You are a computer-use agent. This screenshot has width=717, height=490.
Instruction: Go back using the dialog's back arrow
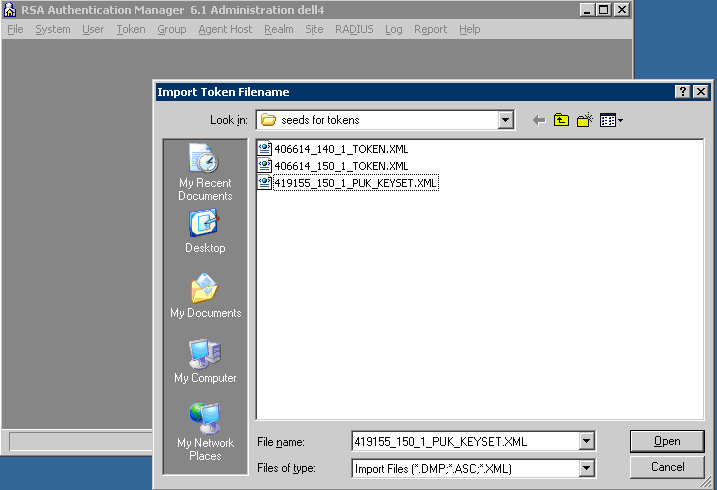tap(540, 120)
